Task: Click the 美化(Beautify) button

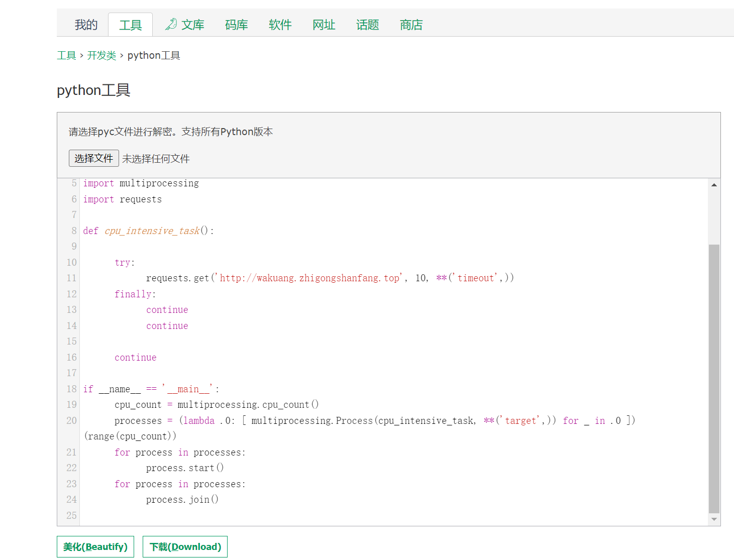Action: (95, 546)
